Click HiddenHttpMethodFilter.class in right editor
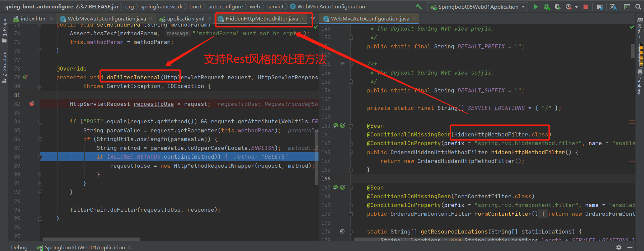 tap(501, 134)
